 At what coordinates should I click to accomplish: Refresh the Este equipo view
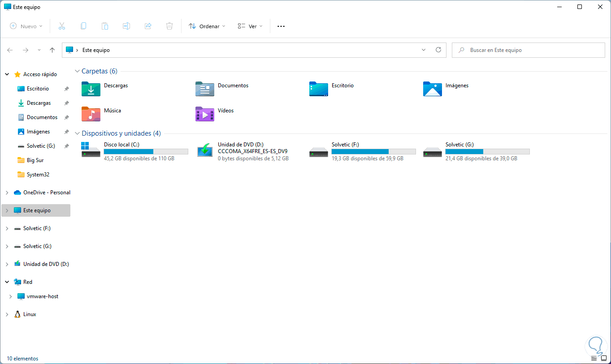coord(438,50)
